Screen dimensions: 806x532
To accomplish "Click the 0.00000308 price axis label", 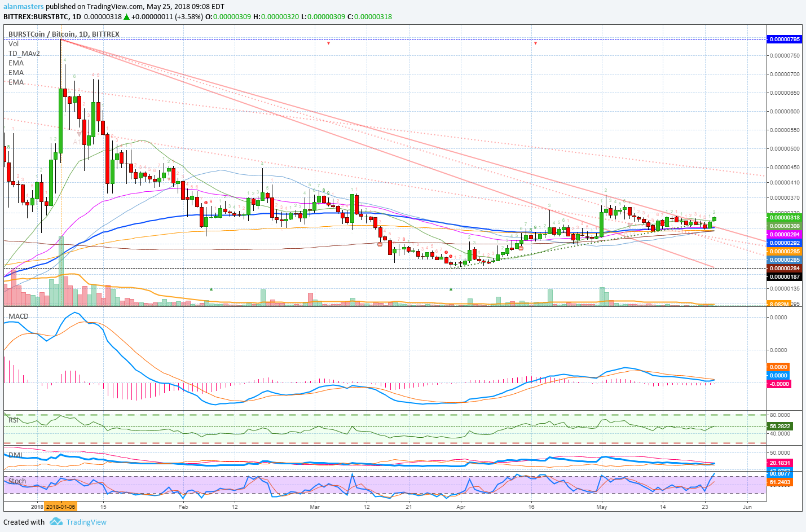I will pyautogui.click(x=785, y=226).
